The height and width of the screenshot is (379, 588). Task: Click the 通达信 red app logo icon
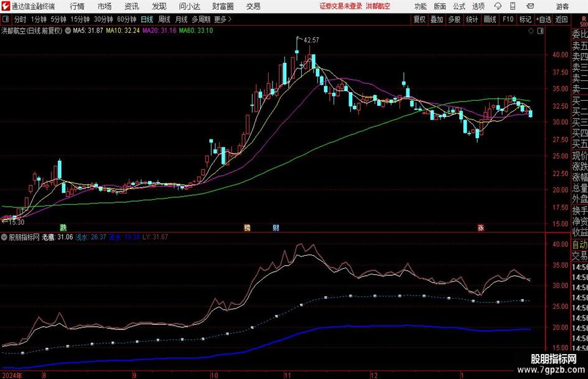point(5,6)
